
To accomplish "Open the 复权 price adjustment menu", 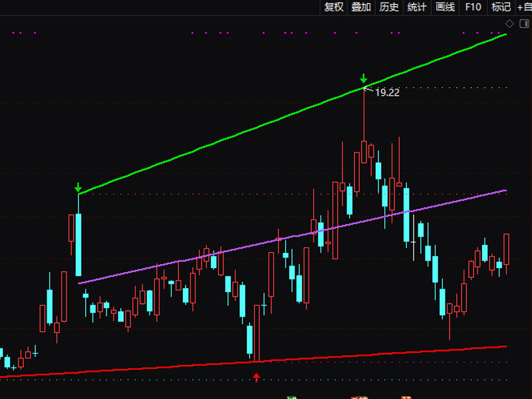I will point(334,7).
